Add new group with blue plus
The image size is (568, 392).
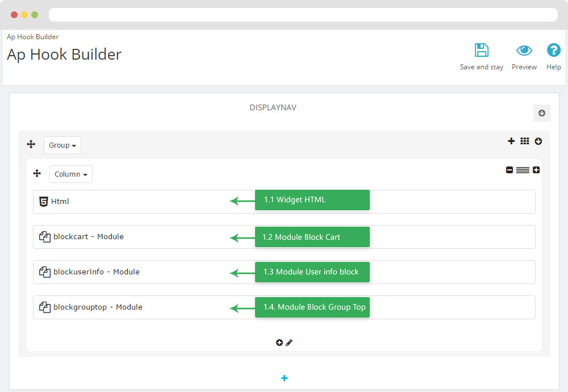pyautogui.click(x=285, y=378)
